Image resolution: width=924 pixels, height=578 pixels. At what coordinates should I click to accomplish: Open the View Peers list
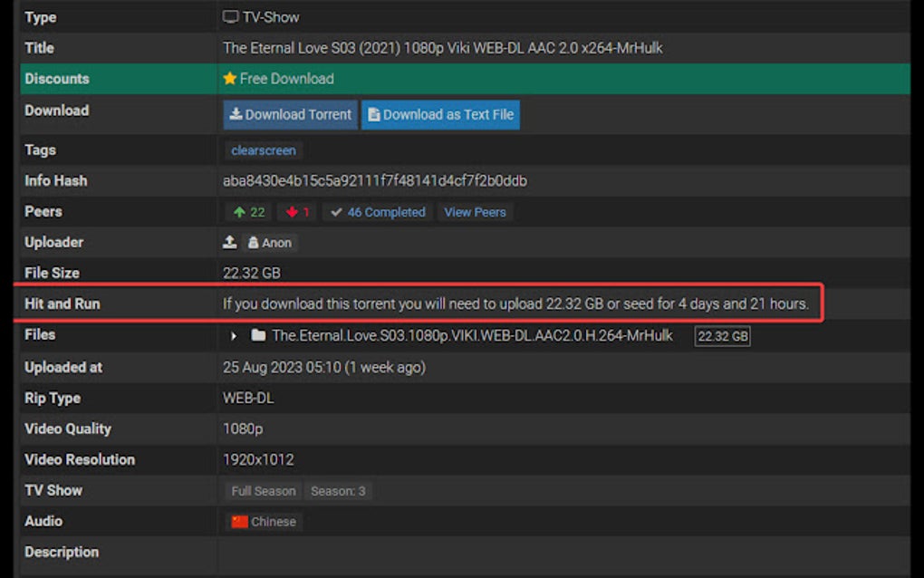coord(475,212)
